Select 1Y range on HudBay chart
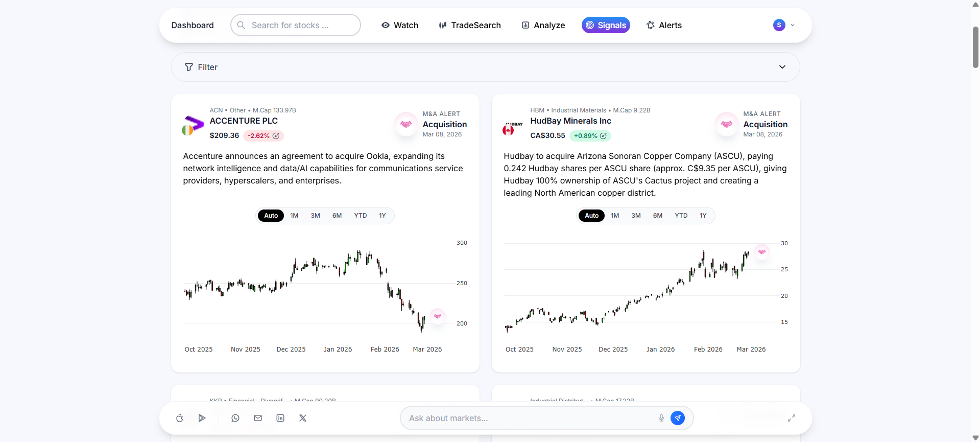 pyautogui.click(x=703, y=216)
